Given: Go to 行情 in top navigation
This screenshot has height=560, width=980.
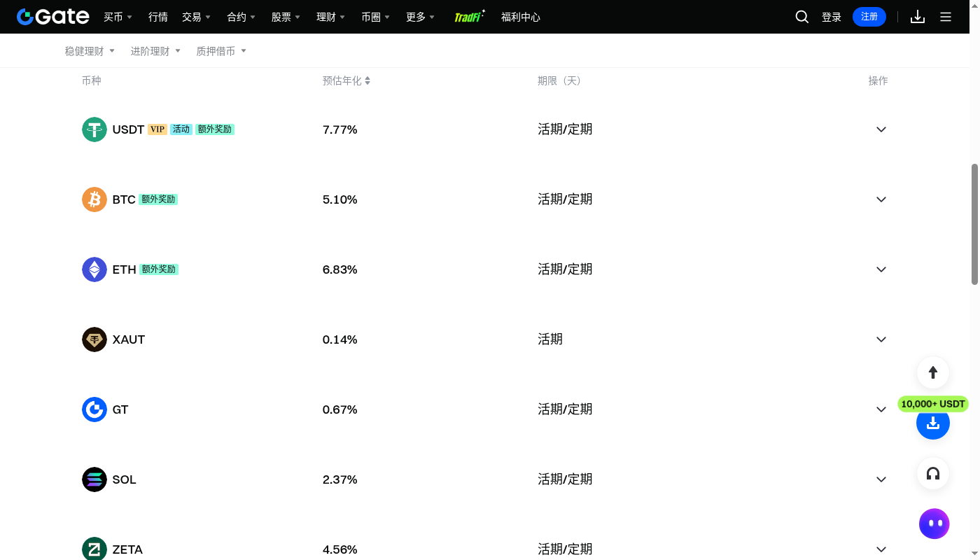Looking at the screenshot, I should point(158,17).
